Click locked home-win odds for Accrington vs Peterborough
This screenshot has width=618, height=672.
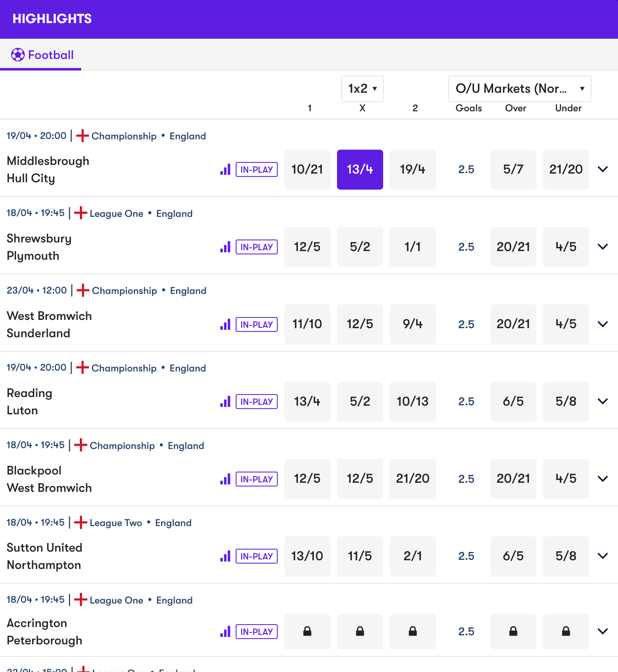[x=307, y=632]
